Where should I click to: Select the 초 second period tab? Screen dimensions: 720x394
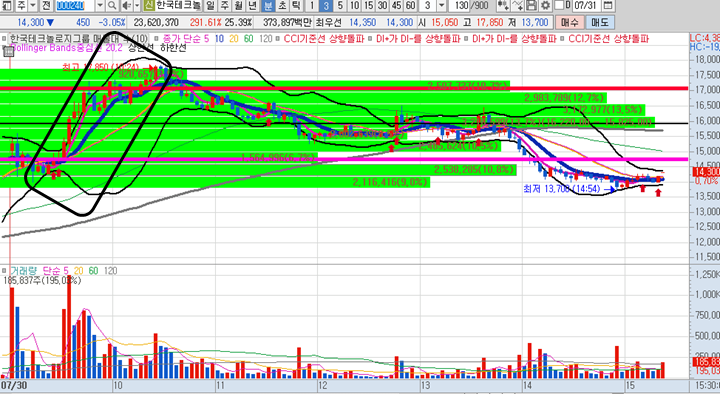click(282, 6)
